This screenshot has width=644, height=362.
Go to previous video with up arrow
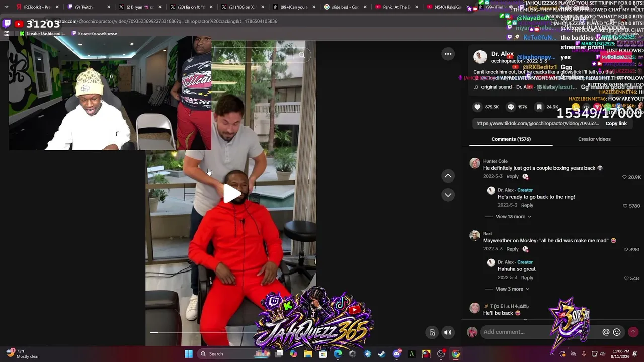[448, 176]
